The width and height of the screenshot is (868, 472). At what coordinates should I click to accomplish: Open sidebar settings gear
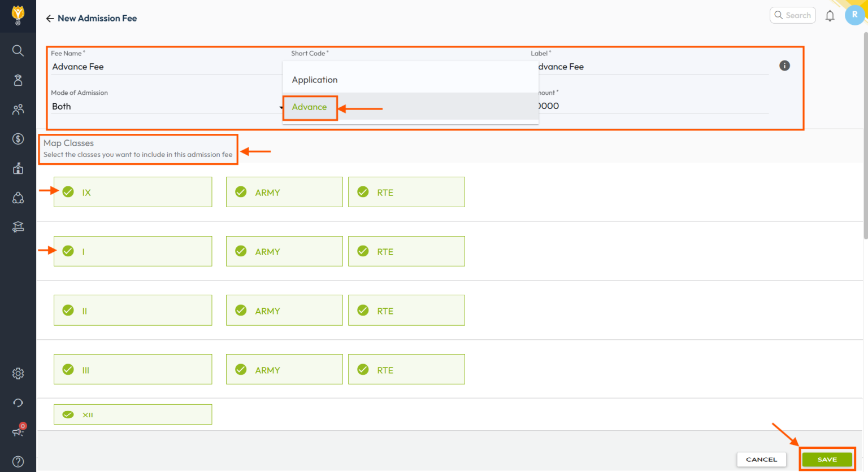coord(18,373)
